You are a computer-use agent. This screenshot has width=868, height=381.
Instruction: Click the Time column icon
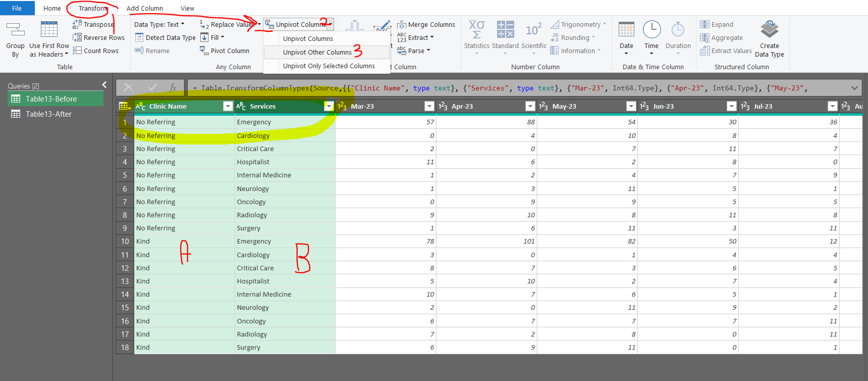point(652,29)
